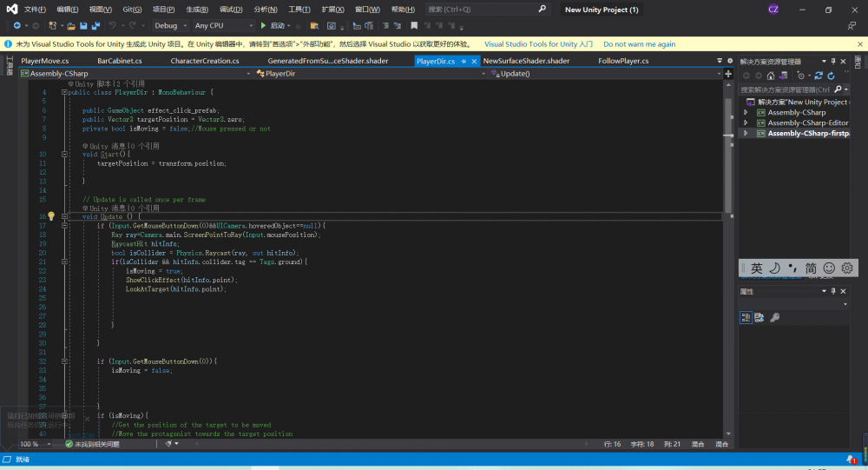Viewport: 868px width, 470px height.
Task: Click the sync with active document icon
Action: click(819, 76)
